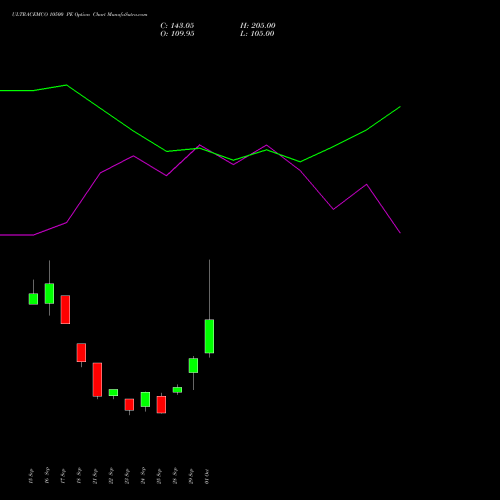Click the tall red candle for 21 Sep

click(x=97, y=379)
